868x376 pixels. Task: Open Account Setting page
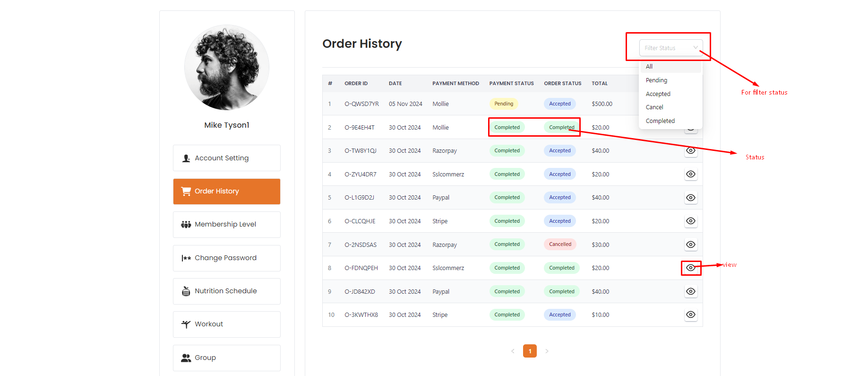click(x=227, y=158)
